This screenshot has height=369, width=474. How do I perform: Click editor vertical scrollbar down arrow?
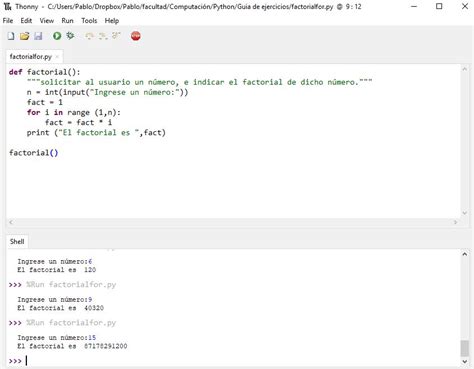465,213
